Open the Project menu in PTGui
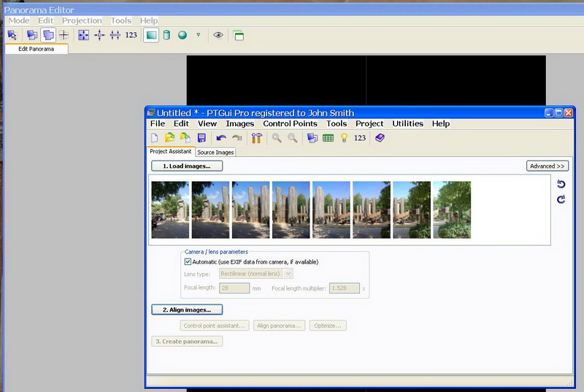The height and width of the screenshot is (392, 584). (x=369, y=123)
